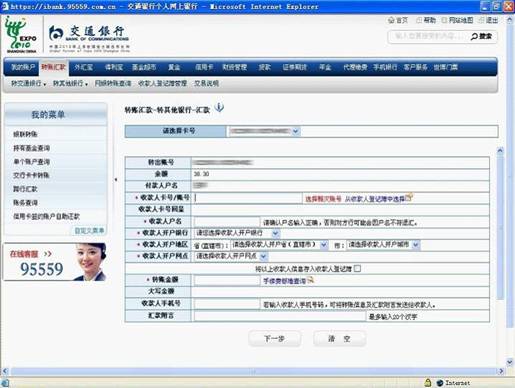Viewport: 515px width, 388px height.
Task: Expand the 转交通银行 submenu
Action: [28, 83]
